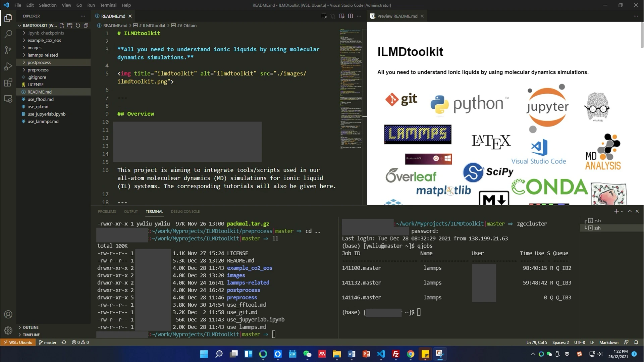The width and height of the screenshot is (644, 362).
Task: Expand the postprocess folder
Action: pos(54,62)
